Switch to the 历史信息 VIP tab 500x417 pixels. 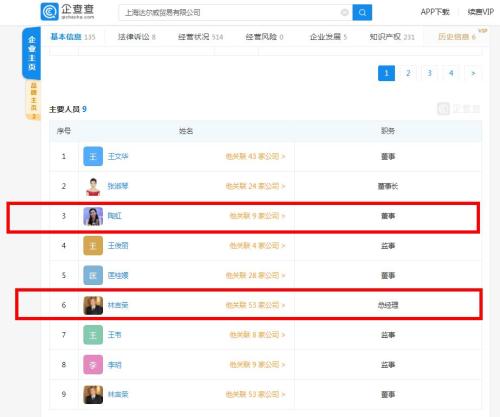point(457,37)
